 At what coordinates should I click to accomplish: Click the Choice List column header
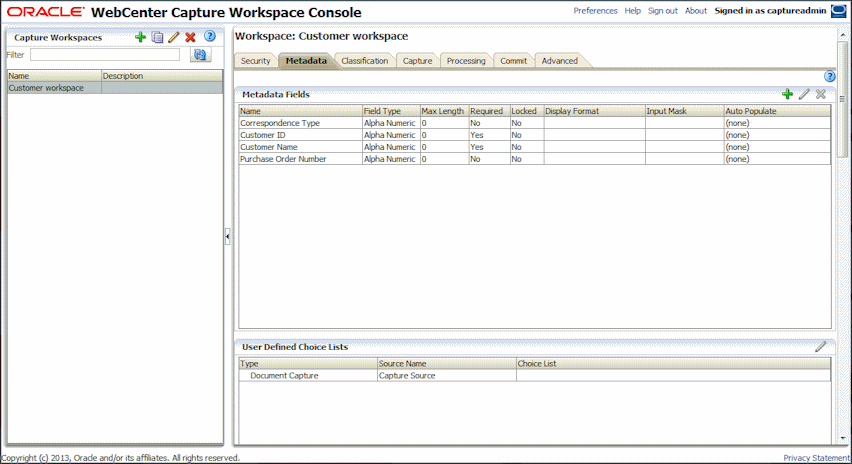click(x=674, y=363)
